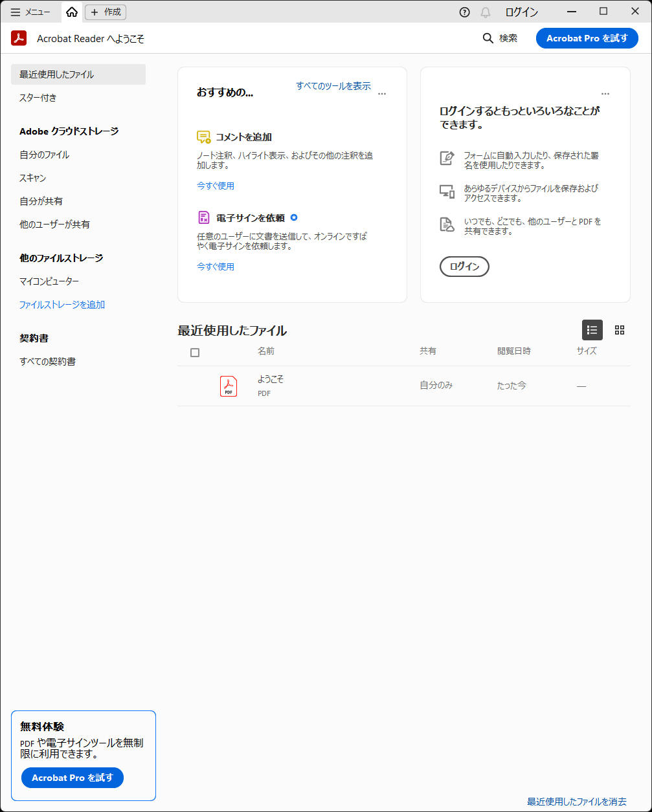
Task: Open the recommended tools overflow menu
Action: click(x=382, y=93)
